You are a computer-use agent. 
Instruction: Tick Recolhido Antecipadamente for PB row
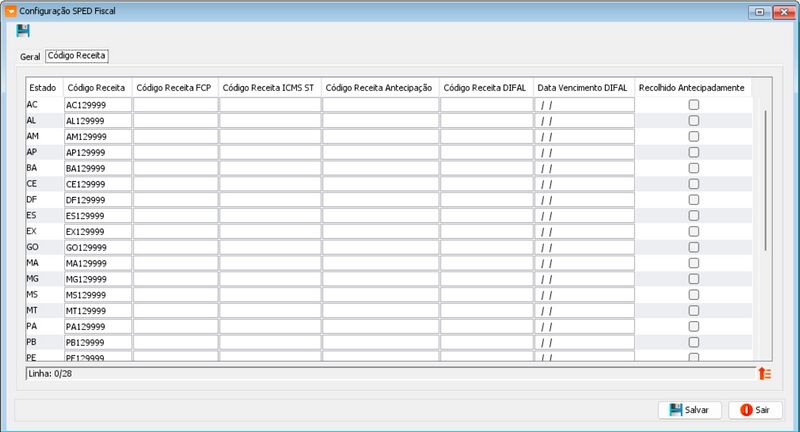[693, 342]
